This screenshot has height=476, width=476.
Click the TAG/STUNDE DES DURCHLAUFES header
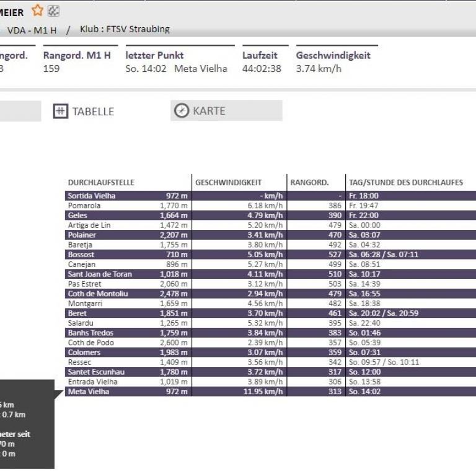coord(405,183)
